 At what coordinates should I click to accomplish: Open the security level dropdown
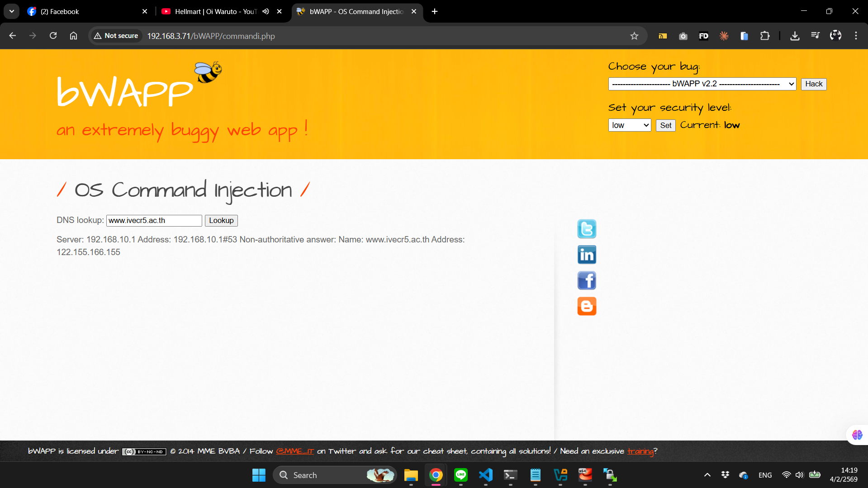[x=629, y=125]
